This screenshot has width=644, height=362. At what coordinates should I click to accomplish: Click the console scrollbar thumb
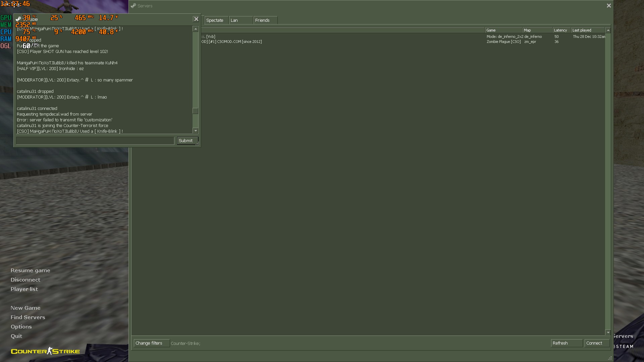196,111
